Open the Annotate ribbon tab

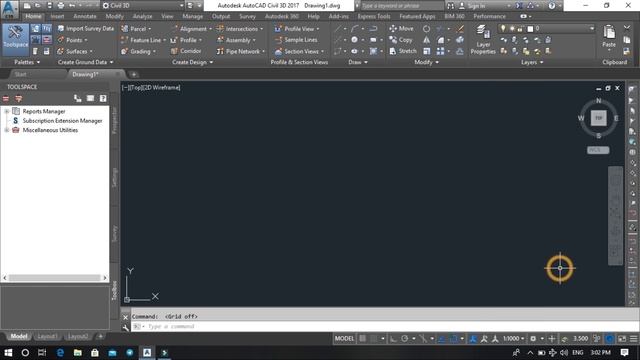tap(84, 16)
